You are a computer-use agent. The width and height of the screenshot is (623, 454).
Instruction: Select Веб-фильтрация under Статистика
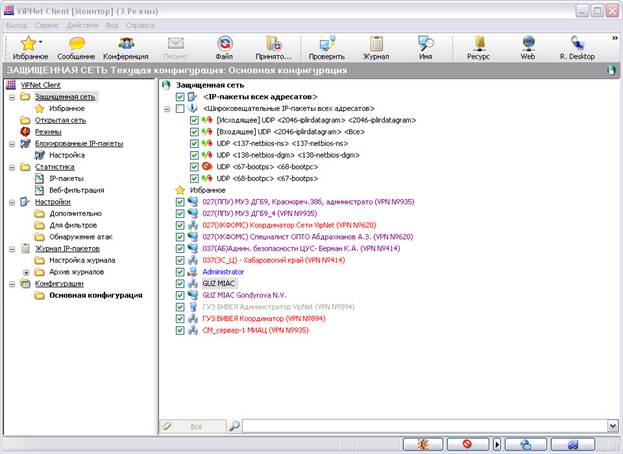pos(77,190)
